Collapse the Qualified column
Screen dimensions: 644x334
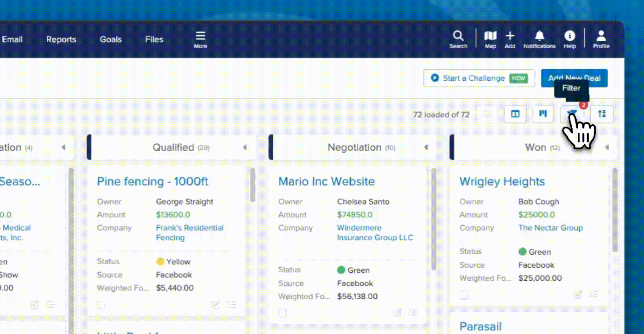[x=245, y=148]
